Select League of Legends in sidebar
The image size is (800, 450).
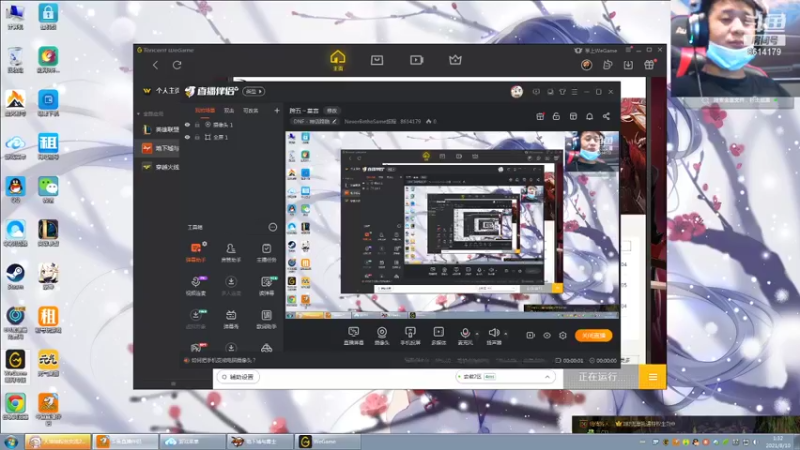(x=161, y=130)
